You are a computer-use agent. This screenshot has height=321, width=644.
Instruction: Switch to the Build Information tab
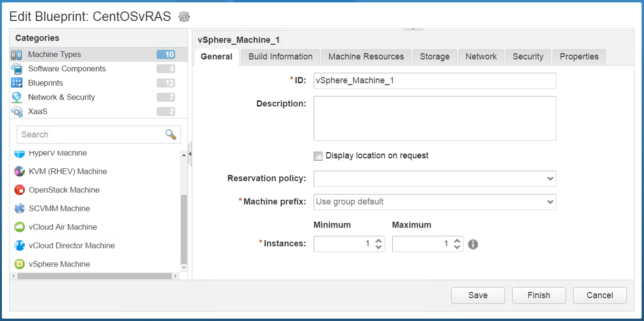click(280, 57)
